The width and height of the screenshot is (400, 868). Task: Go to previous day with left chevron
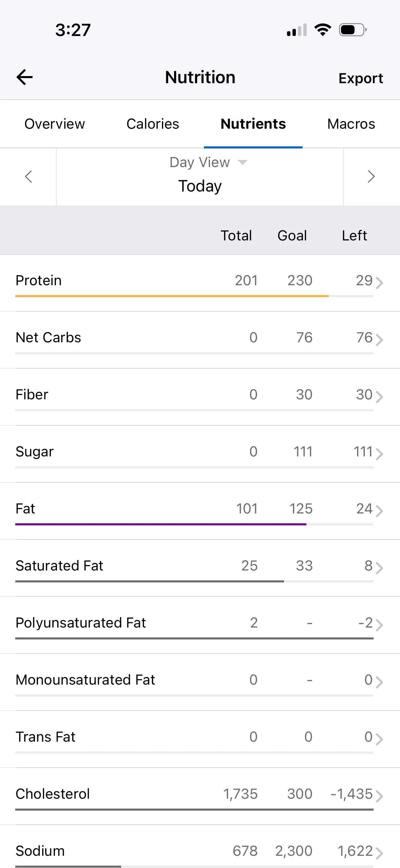[28, 177]
